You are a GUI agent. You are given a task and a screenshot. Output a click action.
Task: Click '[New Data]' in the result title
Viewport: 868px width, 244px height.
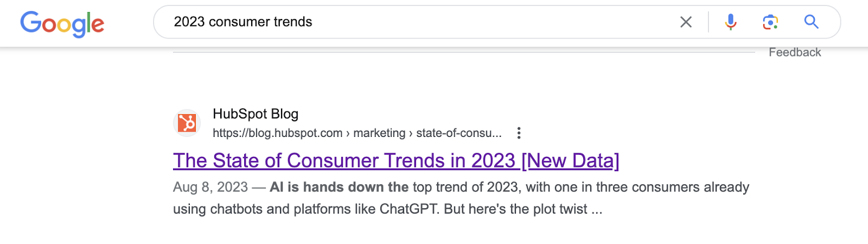point(570,161)
